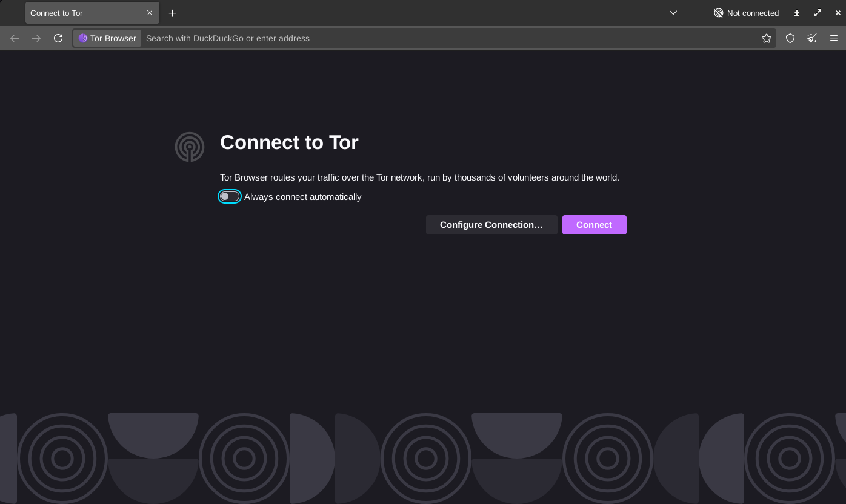Click the New Identity broom icon
This screenshot has width=846, height=504.
pos(812,38)
